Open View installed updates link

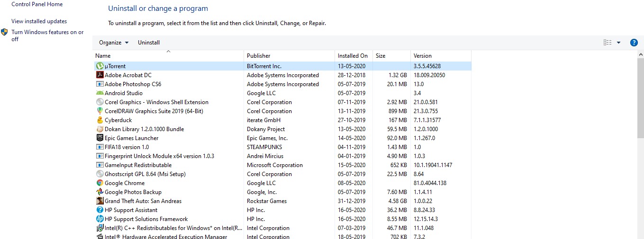(39, 21)
